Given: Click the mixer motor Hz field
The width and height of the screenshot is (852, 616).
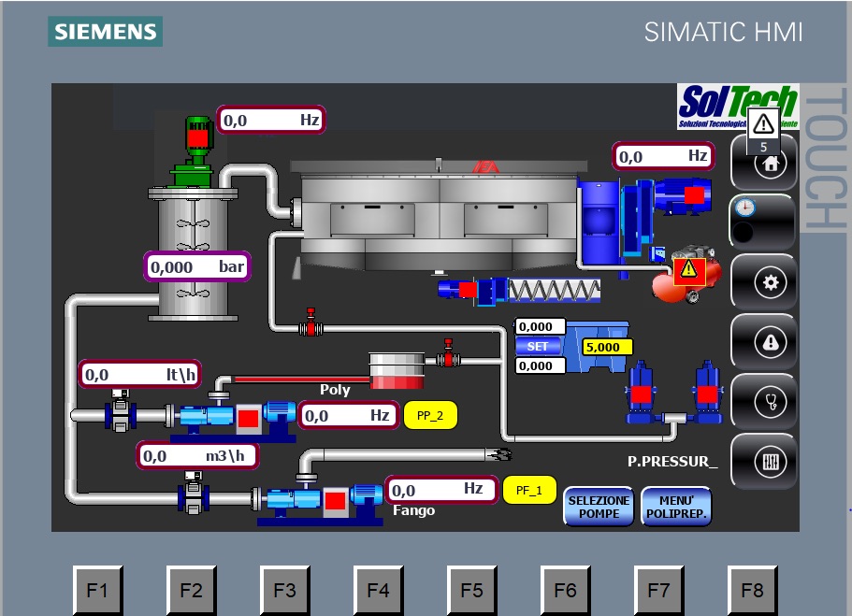Looking at the screenshot, I should (x=271, y=120).
